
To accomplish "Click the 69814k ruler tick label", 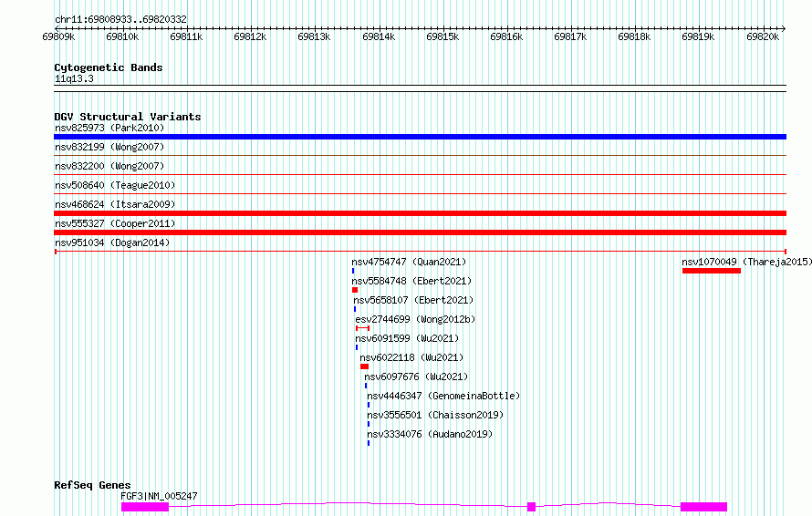I will tap(379, 36).
